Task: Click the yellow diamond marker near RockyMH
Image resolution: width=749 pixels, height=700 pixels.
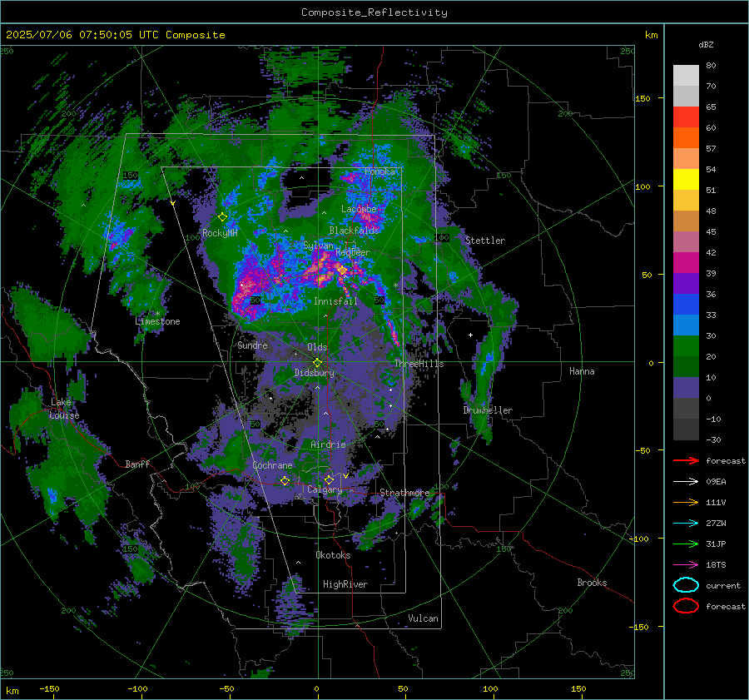Action: [x=222, y=217]
